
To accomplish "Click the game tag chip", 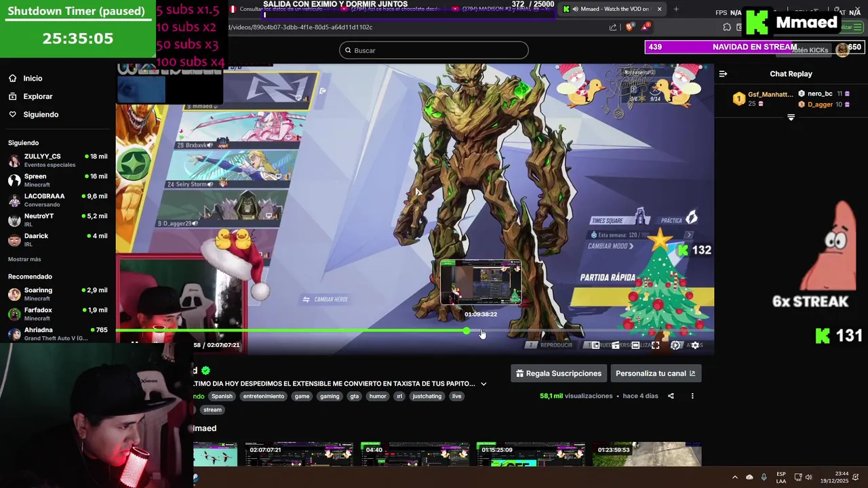I will click(302, 396).
